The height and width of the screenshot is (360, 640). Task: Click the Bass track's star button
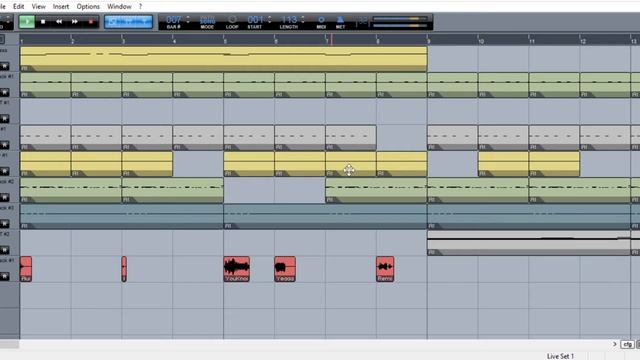[x=4, y=66]
